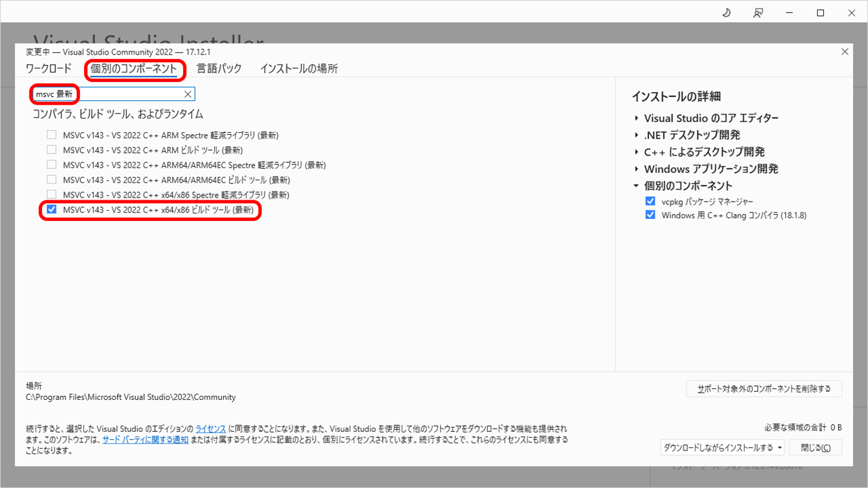Screen dimensions: 868x488
Task: Click 閉じる button
Action: [x=815, y=447]
